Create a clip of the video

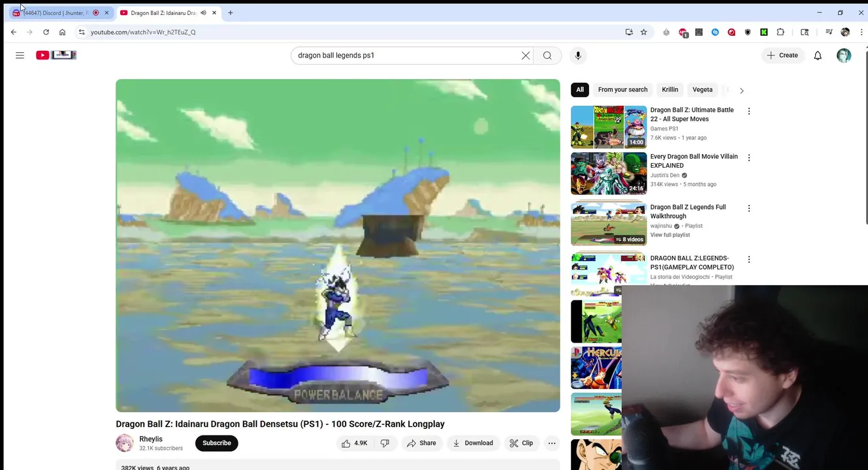tap(521, 443)
